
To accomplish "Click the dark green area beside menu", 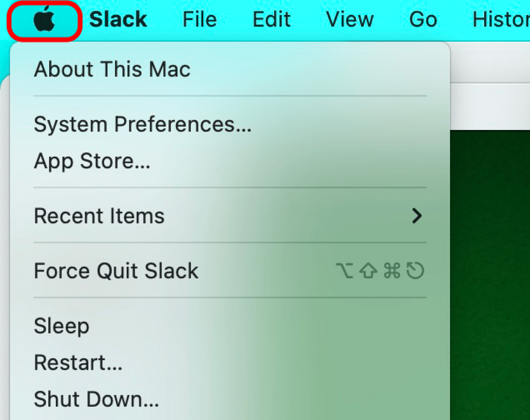I will click(x=490, y=273).
